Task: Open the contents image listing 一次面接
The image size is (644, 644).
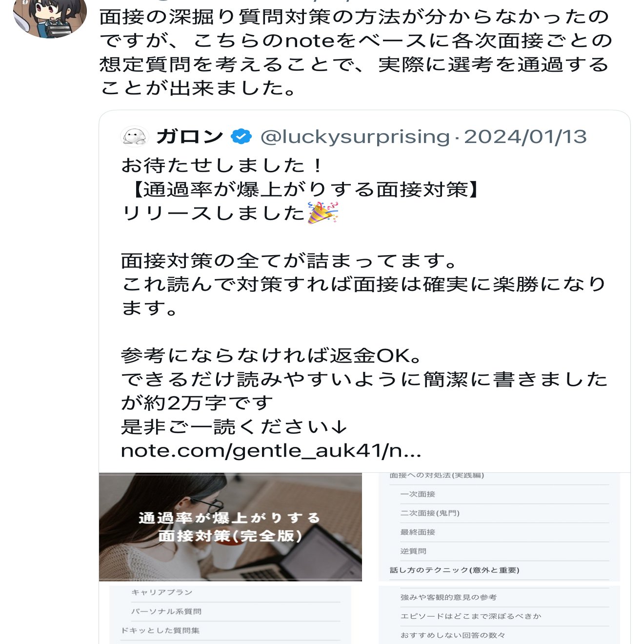Action: pyautogui.click(x=499, y=527)
